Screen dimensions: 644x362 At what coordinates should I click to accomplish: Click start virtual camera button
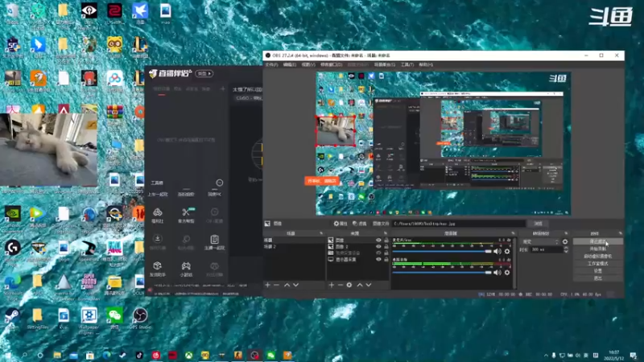pyautogui.click(x=597, y=256)
